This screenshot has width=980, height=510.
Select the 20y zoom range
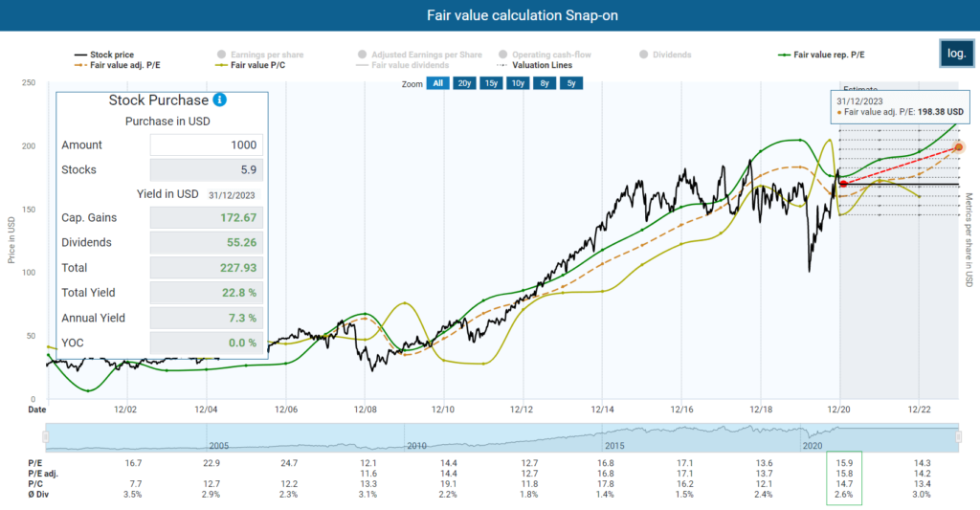464,83
